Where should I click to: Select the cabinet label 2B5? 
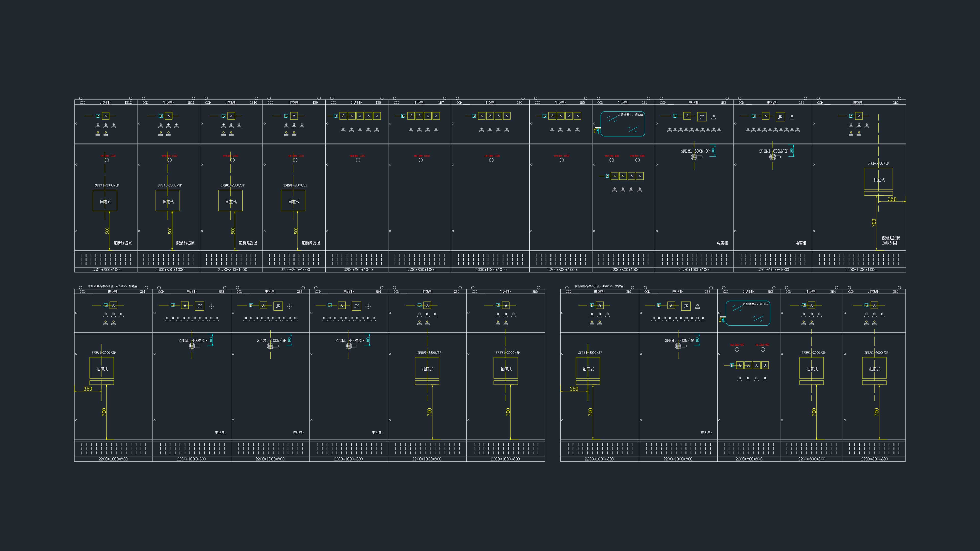pyautogui.click(x=456, y=292)
